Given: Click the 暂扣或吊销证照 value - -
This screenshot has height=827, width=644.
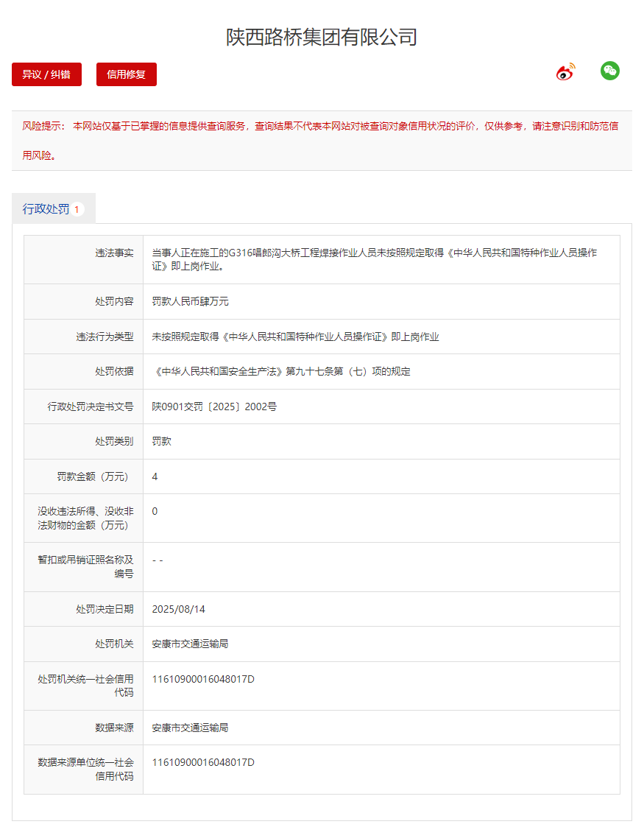Looking at the screenshot, I should tap(158, 560).
